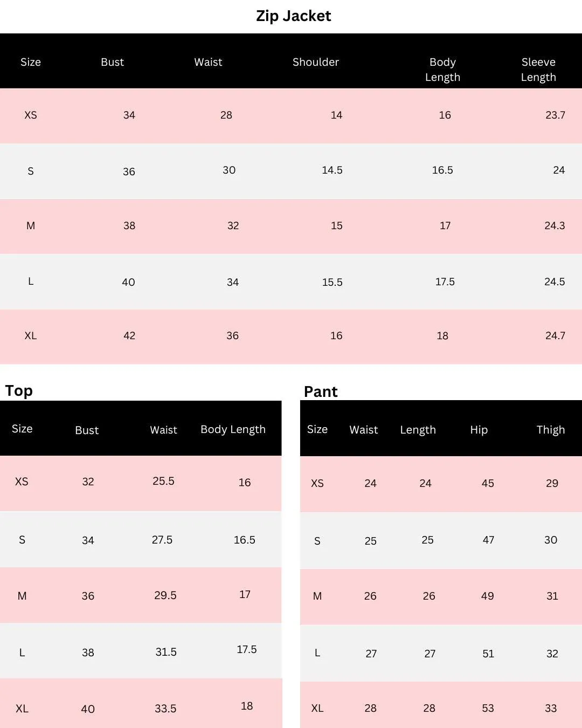Image resolution: width=582 pixels, height=728 pixels.
Task: Click the Top section heading
Action: 19,390
